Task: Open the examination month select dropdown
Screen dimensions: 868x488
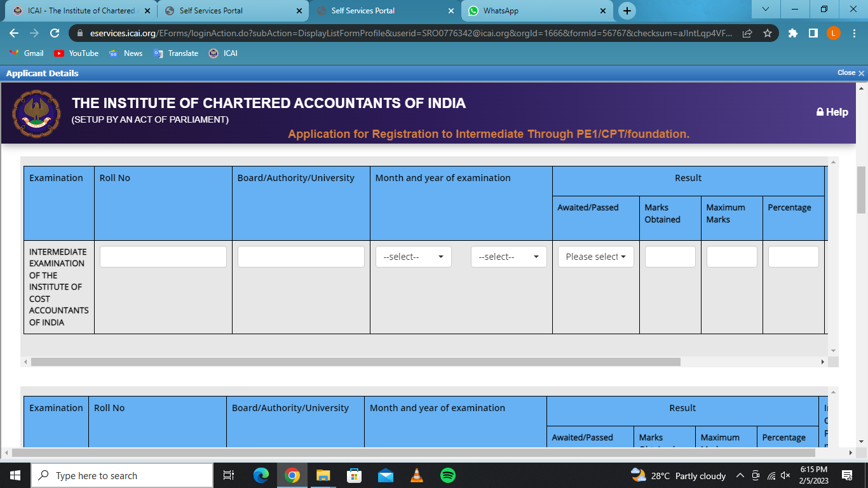Action: click(x=414, y=257)
